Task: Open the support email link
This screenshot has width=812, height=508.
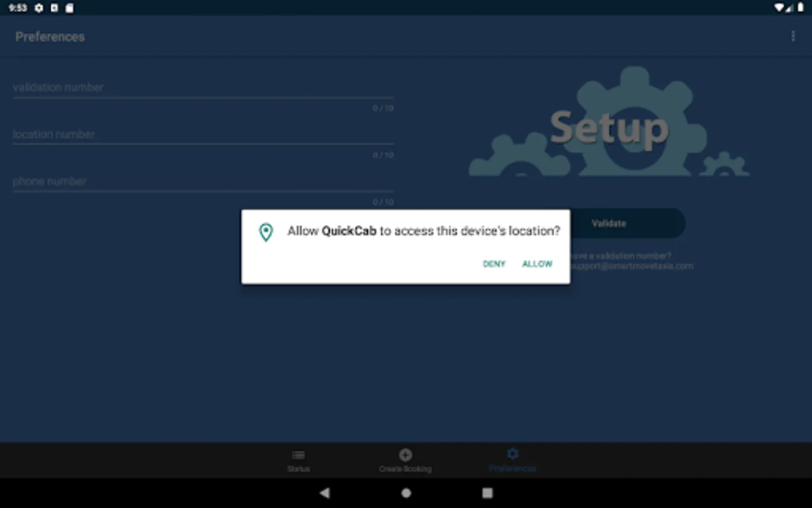Action: [632, 266]
